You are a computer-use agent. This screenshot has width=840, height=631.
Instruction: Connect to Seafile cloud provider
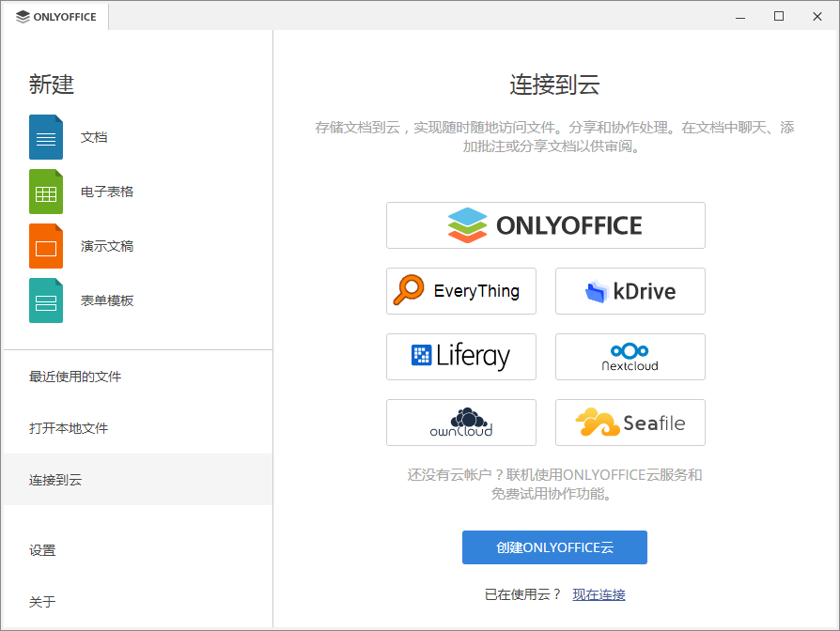pyautogui.click(x=630, y=423)
